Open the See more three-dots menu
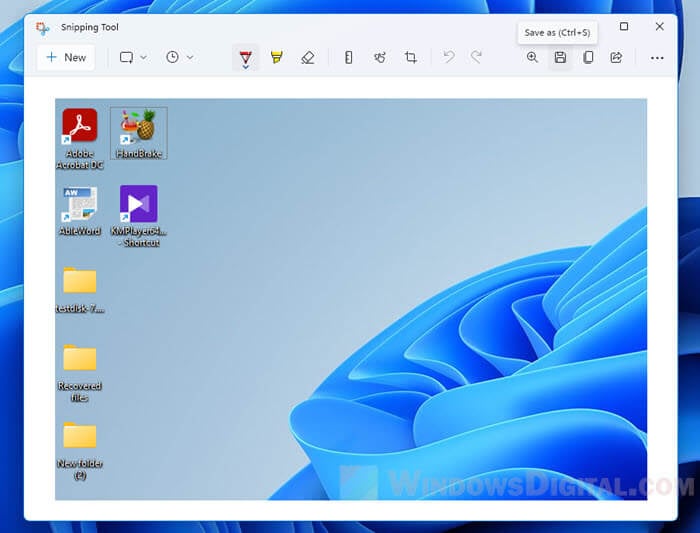Viewport: 700px width, 533px height. coord(657,58)
